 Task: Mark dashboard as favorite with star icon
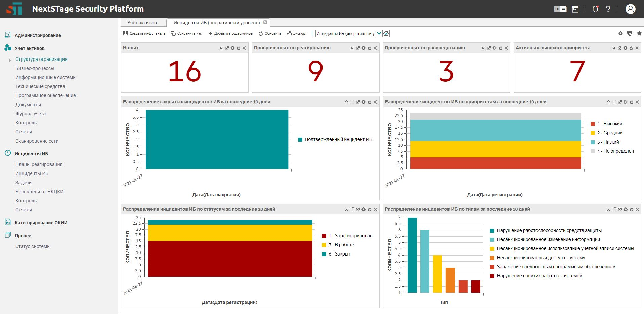639,33
